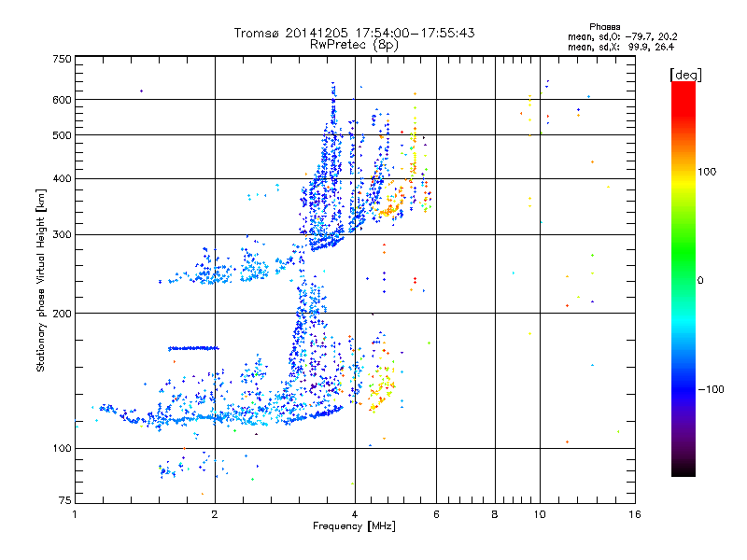The height and width of the screenshot is (560, 747).
Task: Click the y-axis tick label '500'
Action: tap(62, 135)
